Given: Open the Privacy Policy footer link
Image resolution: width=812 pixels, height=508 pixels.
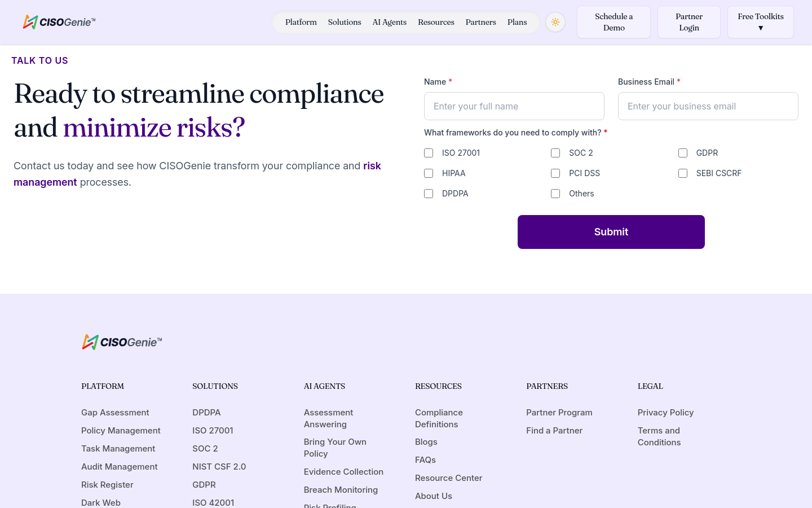Looking at the screenshot, I should [665, 413].
